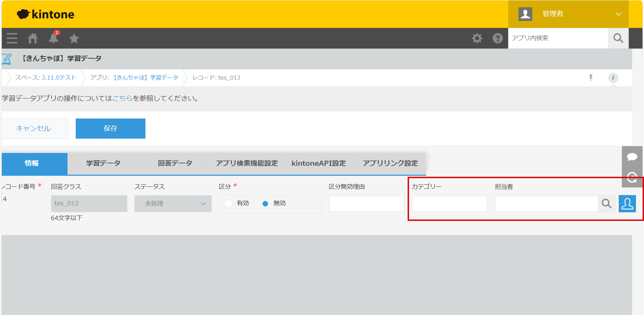Image resolution: width=644 pixels, height=315 pixels.
Task: Search users with 担当者 magnifier icon
Action: [x=606, y=204]
